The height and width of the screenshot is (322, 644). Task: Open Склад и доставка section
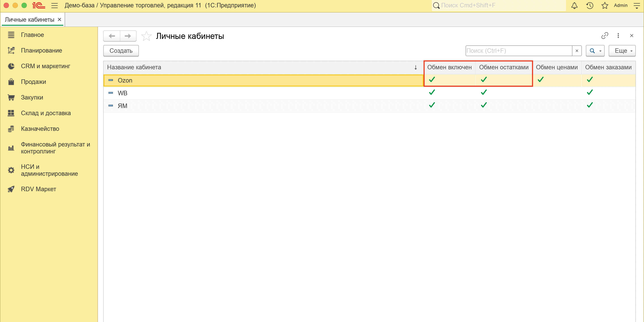click(x=46, y=113)
